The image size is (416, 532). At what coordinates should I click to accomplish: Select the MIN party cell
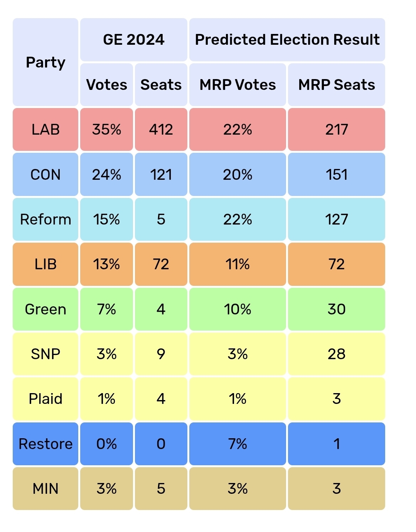click(x=45, y=488)
